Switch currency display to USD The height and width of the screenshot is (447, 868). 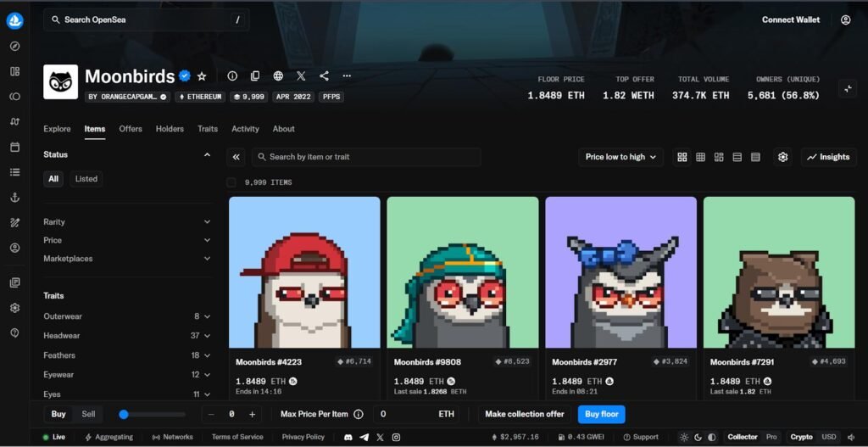[829, 437]
